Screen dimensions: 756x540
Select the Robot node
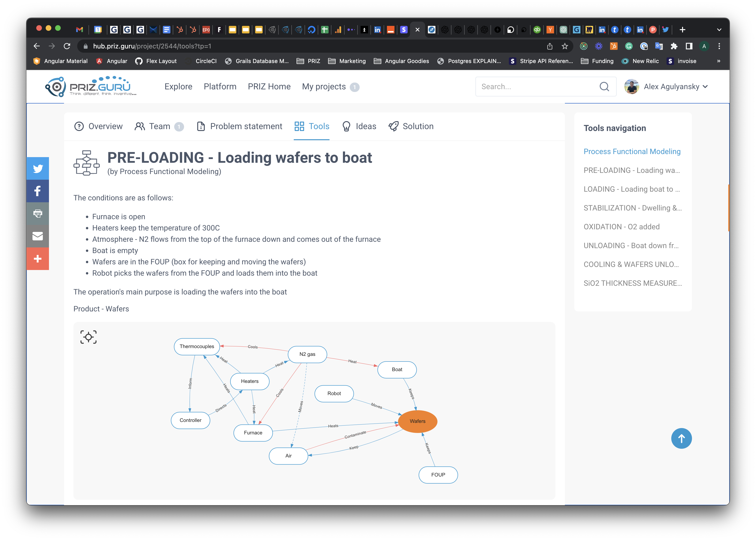click(x=334, y=393)
